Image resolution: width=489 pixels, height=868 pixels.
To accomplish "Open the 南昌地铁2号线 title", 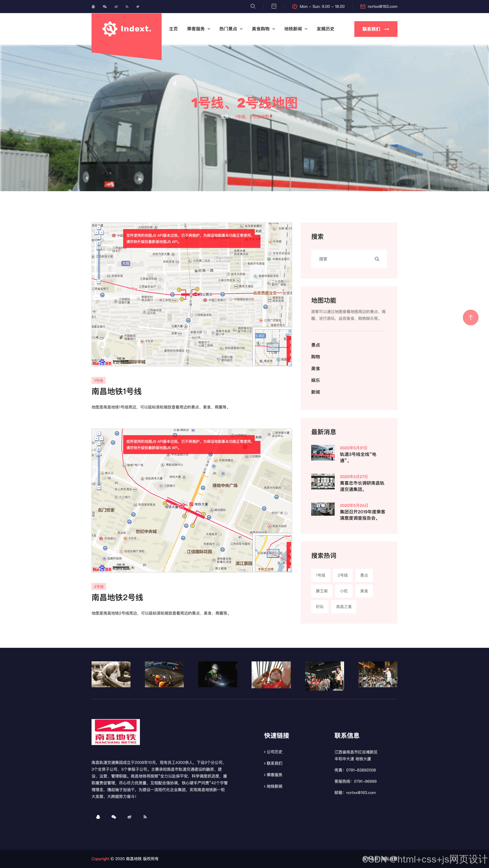I will [117, 597].
